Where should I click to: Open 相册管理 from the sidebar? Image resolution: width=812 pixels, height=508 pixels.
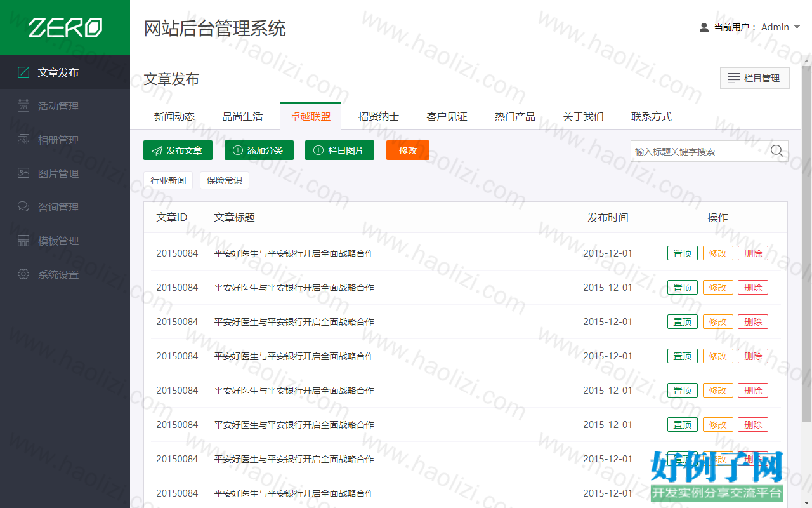[65, 140]
